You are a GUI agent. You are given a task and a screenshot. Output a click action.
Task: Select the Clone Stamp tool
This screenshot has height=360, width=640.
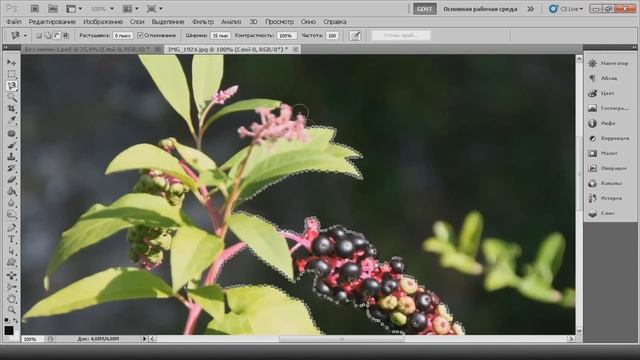pos(11,156)
